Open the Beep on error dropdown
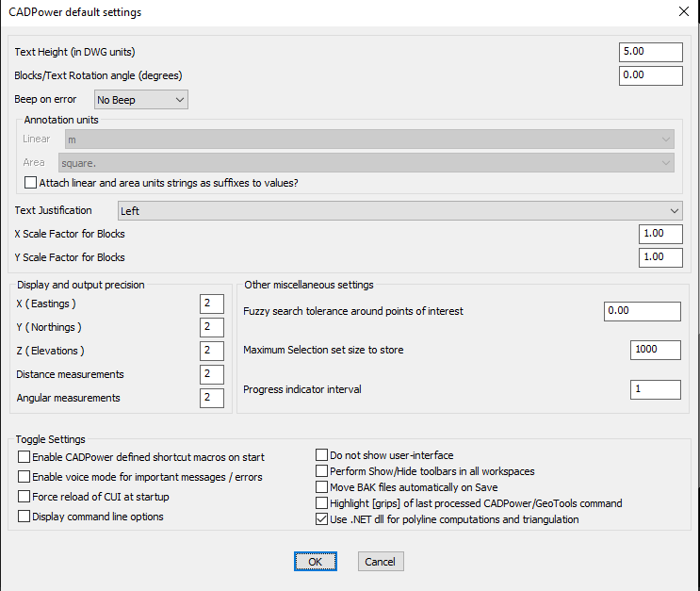 [141, 99]
